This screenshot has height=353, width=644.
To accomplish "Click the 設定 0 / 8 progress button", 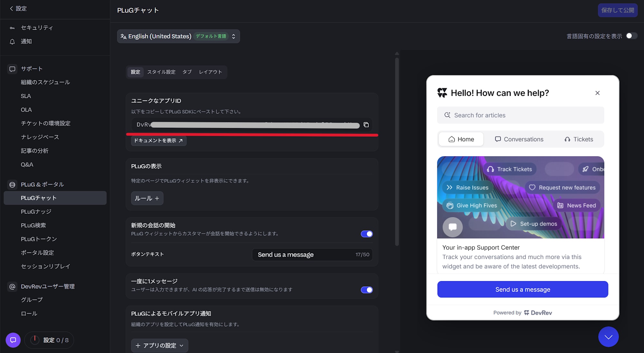I will pyautogui.click(x=49, y=340).
